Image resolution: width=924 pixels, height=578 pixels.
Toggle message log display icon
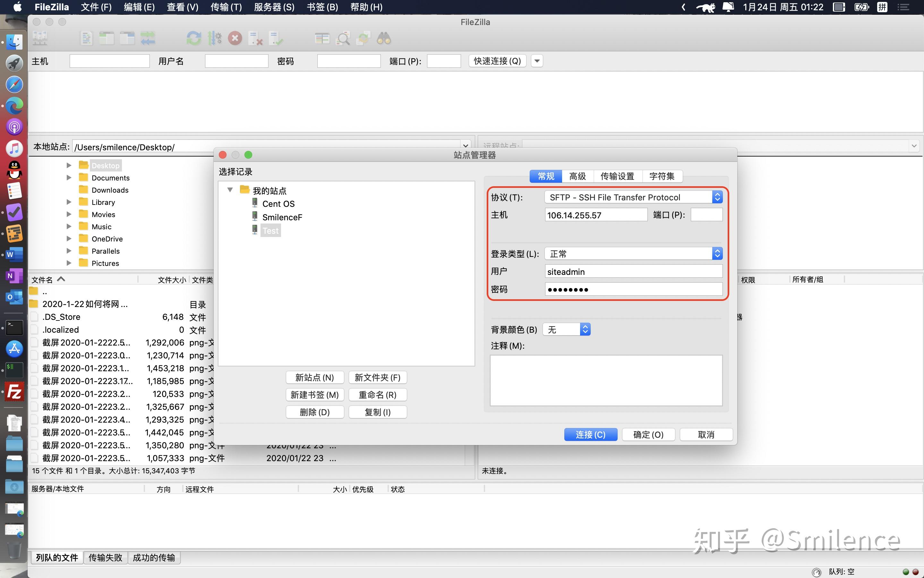(x=86, y=38)
